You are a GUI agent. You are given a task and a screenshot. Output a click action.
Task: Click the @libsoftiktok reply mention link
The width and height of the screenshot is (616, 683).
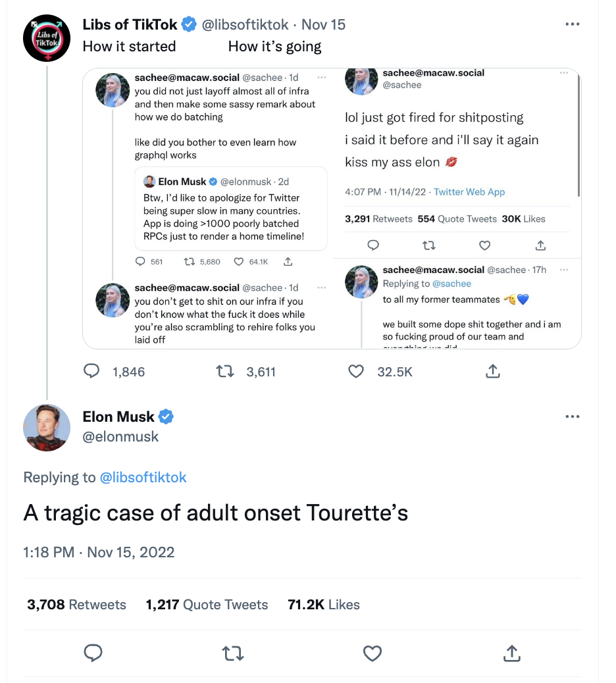[x=143, y=478]
